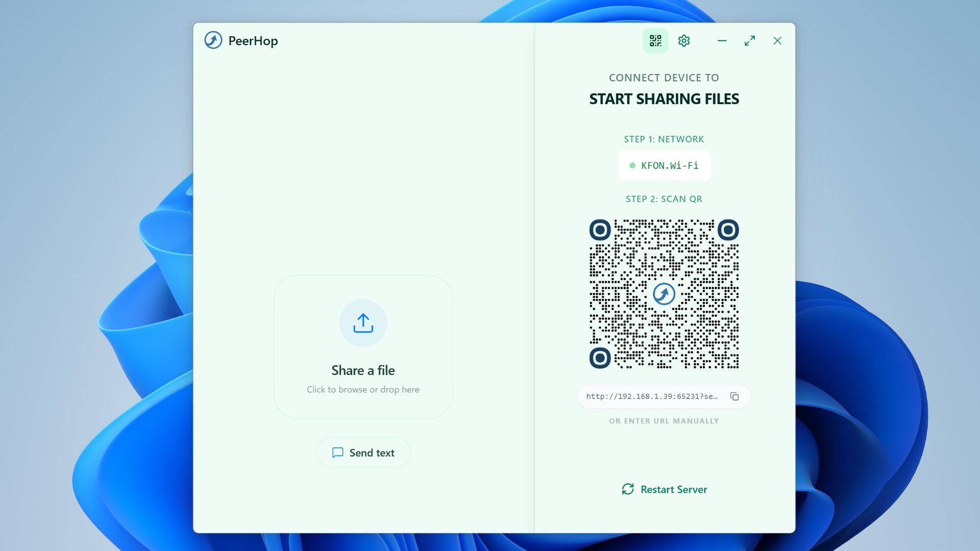Viewport: 980px width, 551px height.
Task: Click the PeerHop logo in title bar
Action: click(213, 40)
